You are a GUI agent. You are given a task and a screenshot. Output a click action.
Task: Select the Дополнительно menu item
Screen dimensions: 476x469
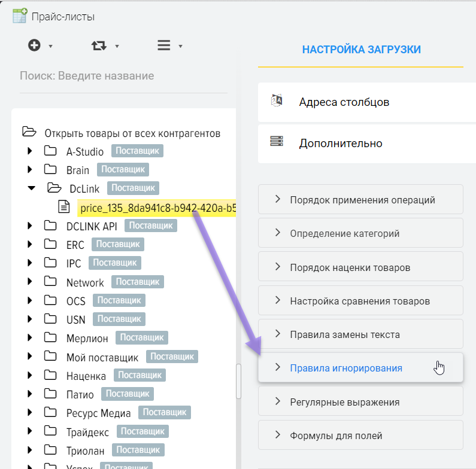tap(341, 143)
